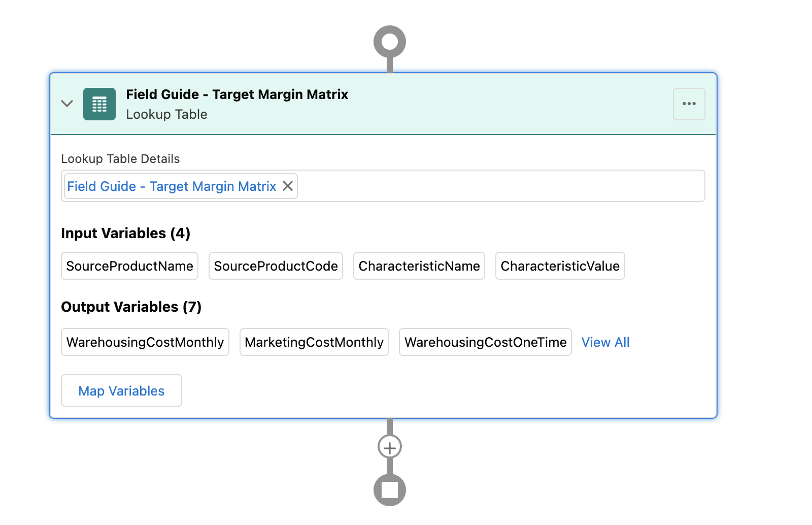Select the SourceProductName input variable
Image resolution: width=812 pixels, height=525 pixels.
tap(130, 266)
